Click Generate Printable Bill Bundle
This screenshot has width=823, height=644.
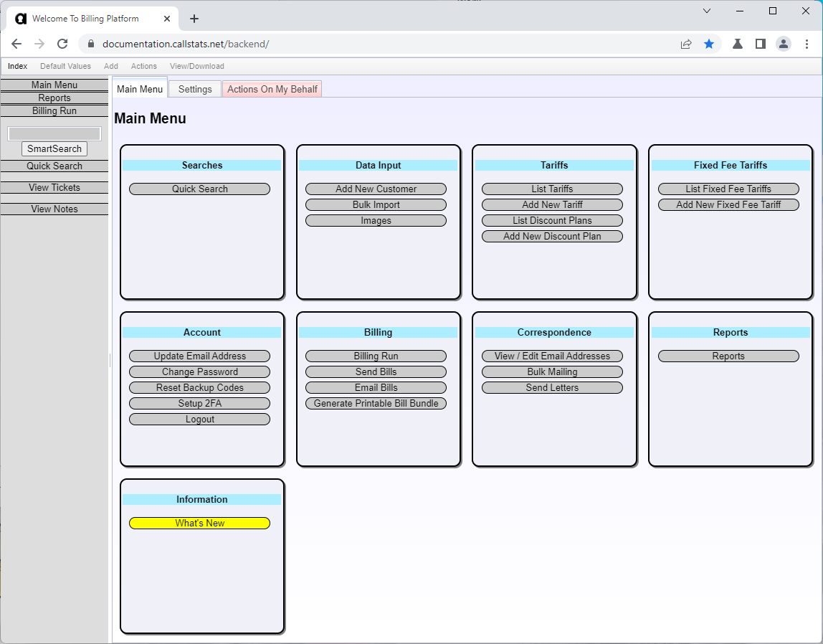[376, 404]
